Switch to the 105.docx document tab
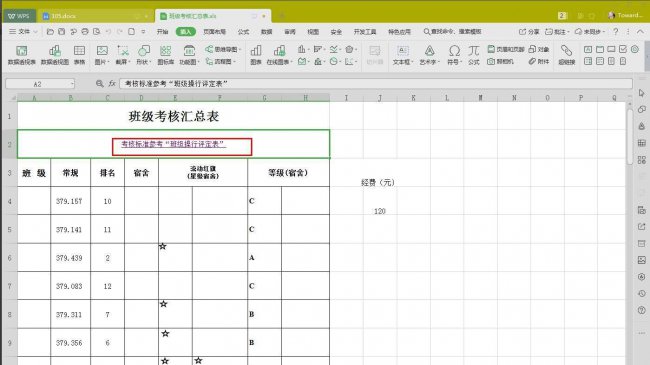This screenshot has height=365, width=650. [63, 16]
